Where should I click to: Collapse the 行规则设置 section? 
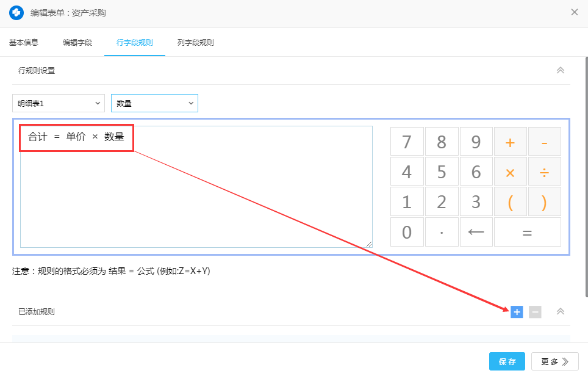[561, 70]
